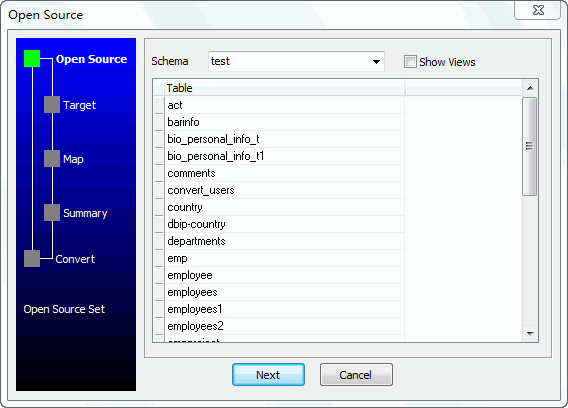Select the employees2 table row
Viewport: 568px width, 408px height.
pos(284,326)
